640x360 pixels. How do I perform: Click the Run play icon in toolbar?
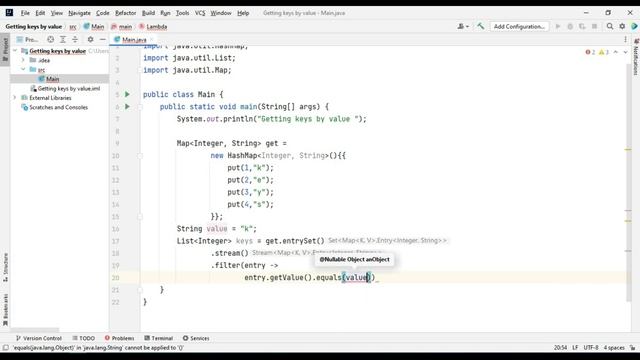click(558, 26)
